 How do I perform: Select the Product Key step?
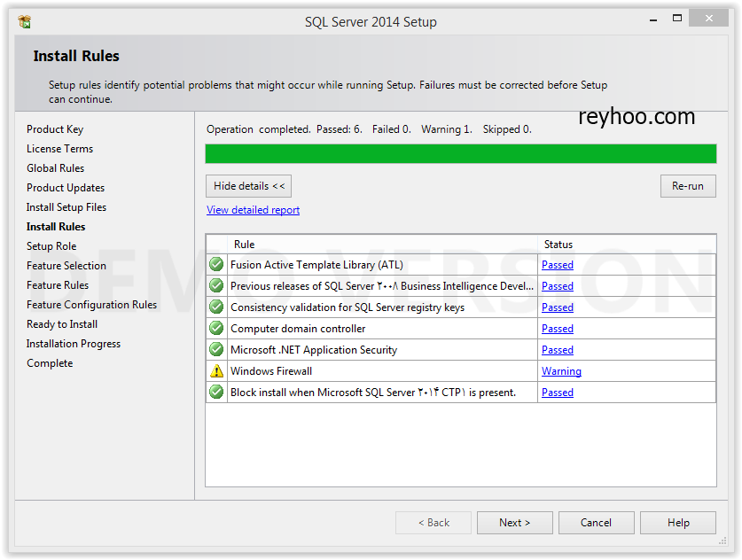[x=55, y=129]
